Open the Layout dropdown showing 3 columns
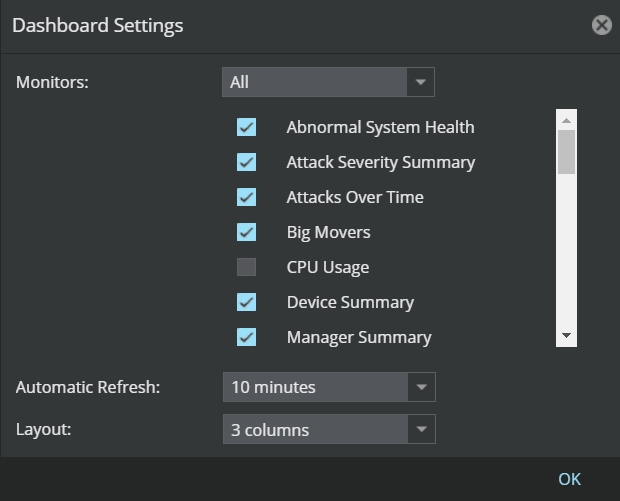 coord(329,429)
